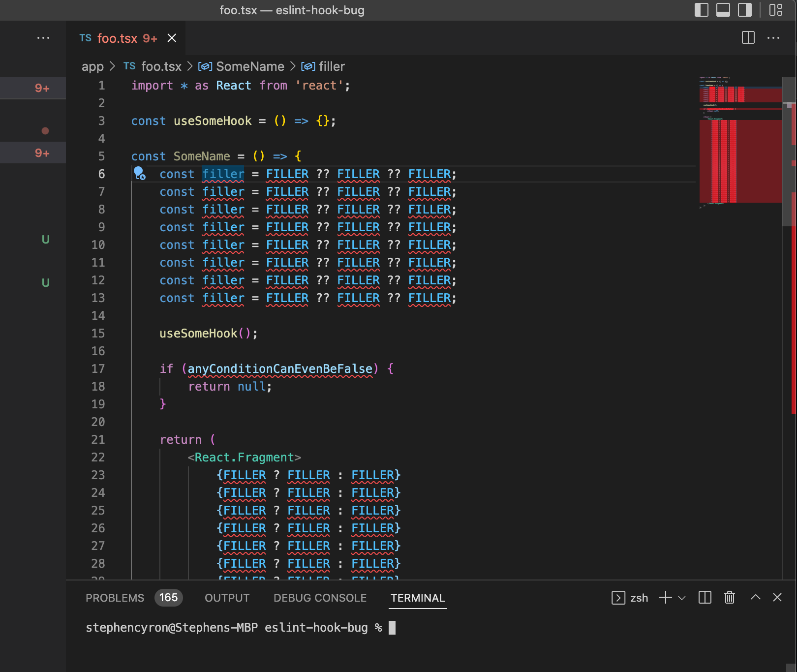
Task: Toggle the bottom panel layout icon
Action: [723, 10]
